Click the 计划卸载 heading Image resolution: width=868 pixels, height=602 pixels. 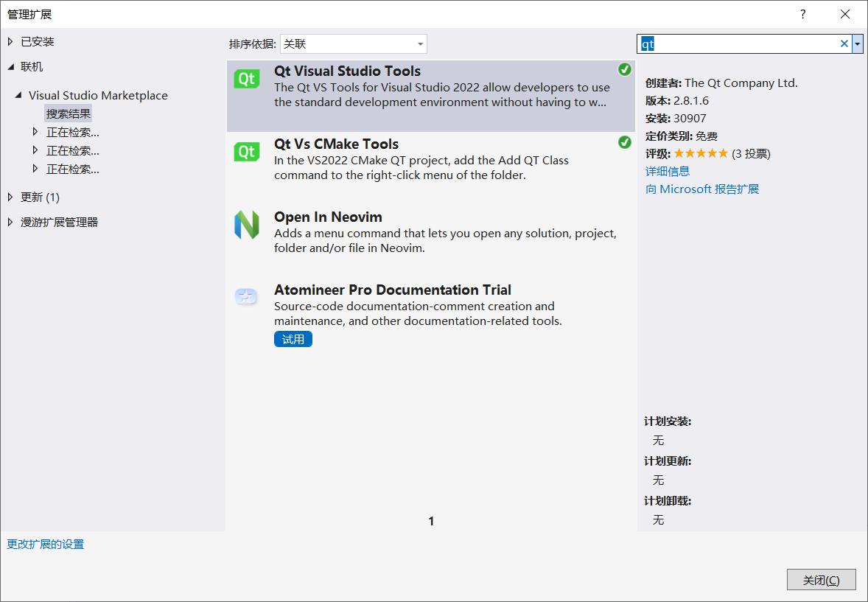tap(668, 500)
